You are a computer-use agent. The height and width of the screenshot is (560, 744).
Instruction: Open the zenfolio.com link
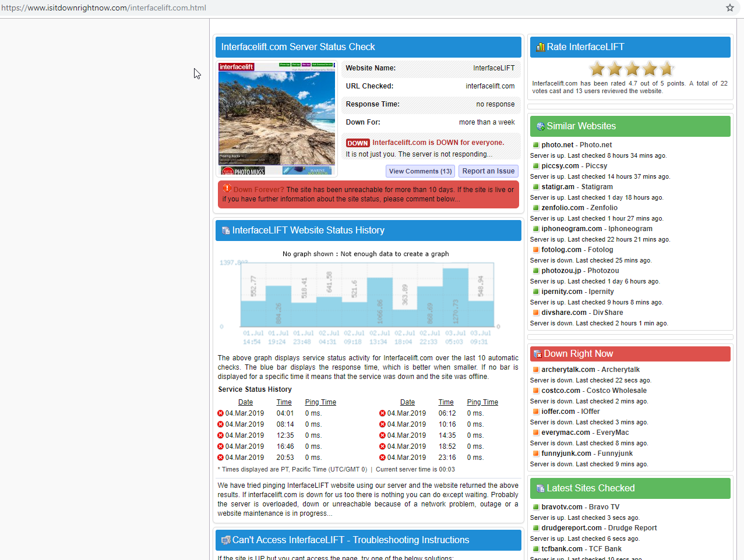click(x=562, y=208)
